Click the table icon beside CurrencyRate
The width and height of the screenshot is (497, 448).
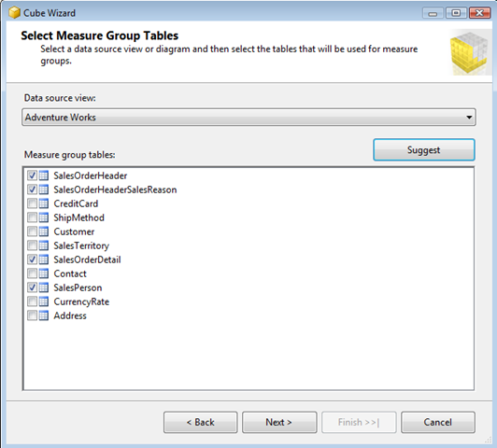pyautogui.click(x=44, y=301)
